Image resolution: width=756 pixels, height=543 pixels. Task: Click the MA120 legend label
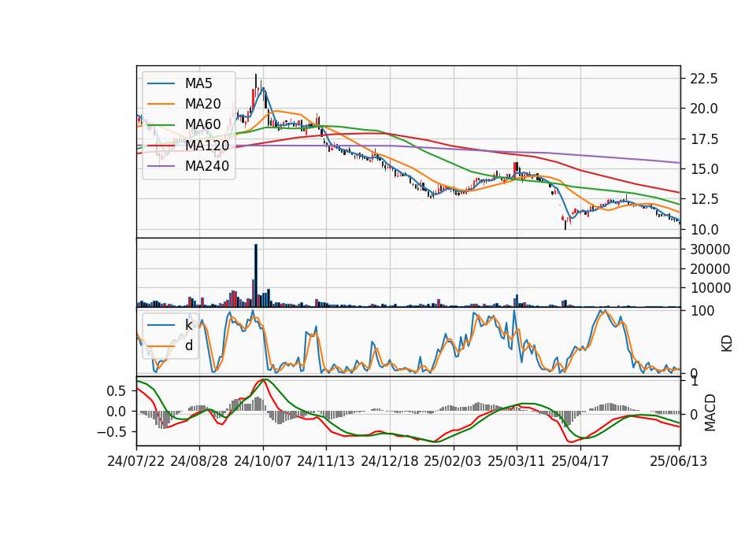pos(207,145)
